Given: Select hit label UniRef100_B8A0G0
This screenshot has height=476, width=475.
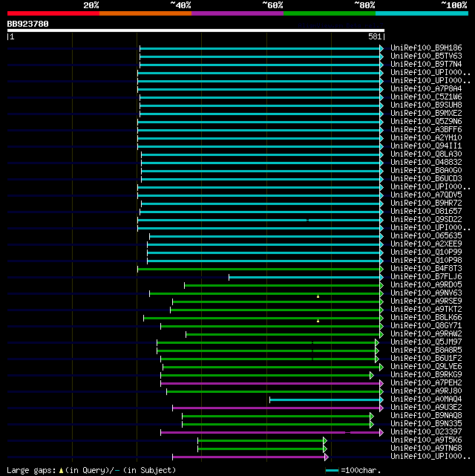Looking at the screenshot, I should click(426, 170).
